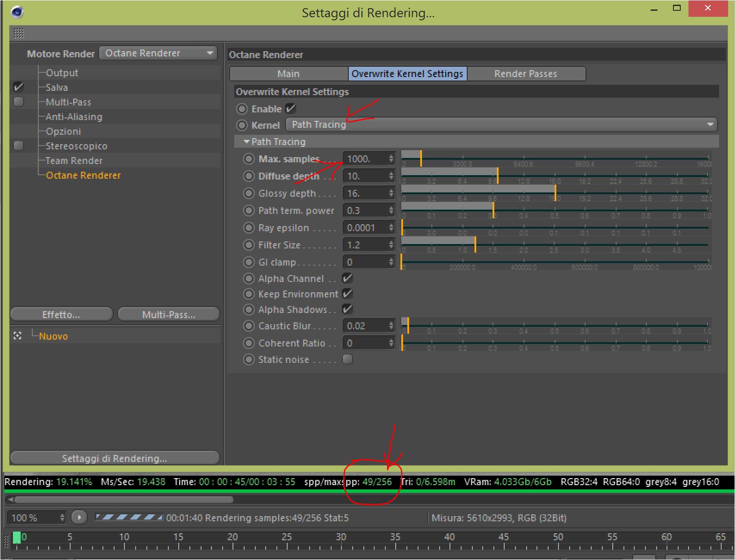Uncheck the Keep Environment checkbox
The width and height of the screenshot is (735, 560).
[347, 294]
